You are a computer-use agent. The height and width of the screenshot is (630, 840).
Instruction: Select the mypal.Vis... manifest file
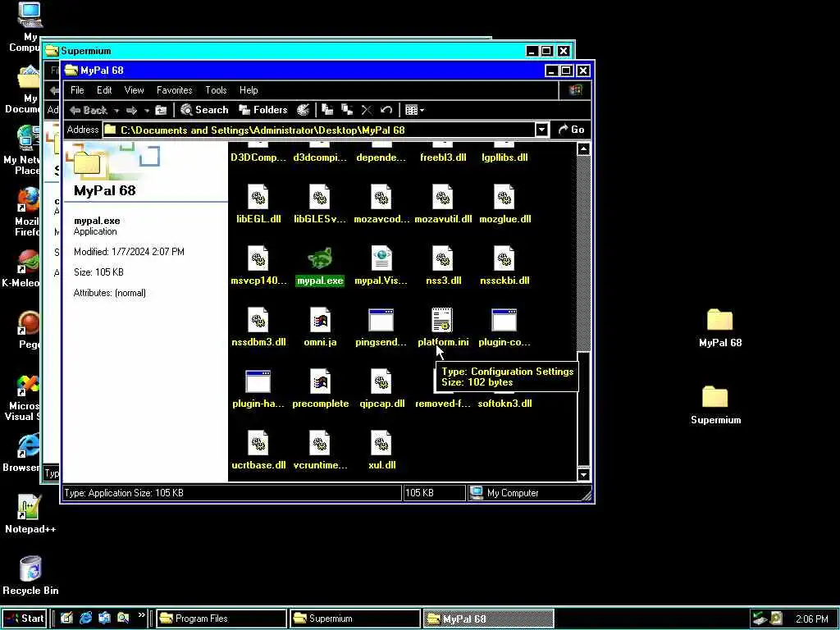tap(381, 258)
